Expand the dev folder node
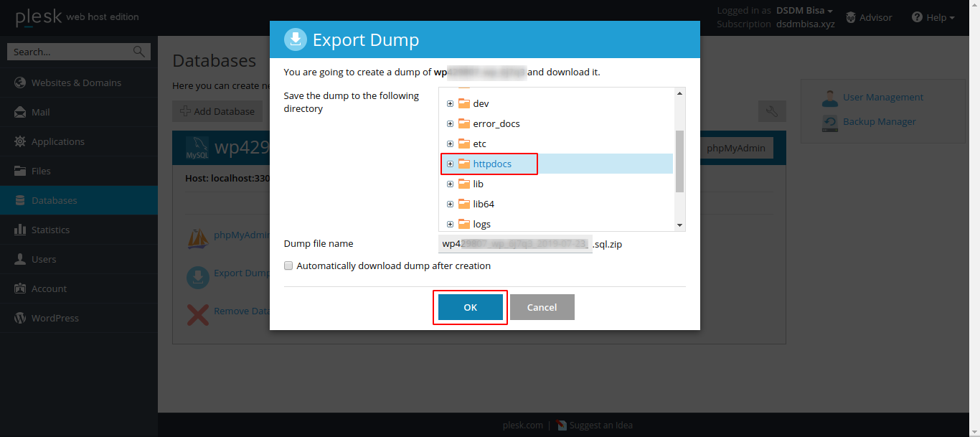980x437 pixels. coord(450,103)
